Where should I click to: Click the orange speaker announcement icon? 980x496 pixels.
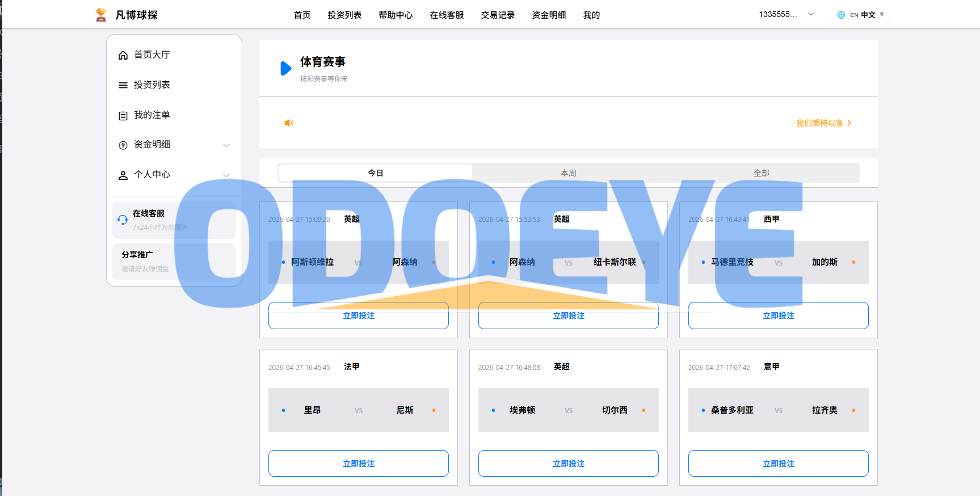289,123
